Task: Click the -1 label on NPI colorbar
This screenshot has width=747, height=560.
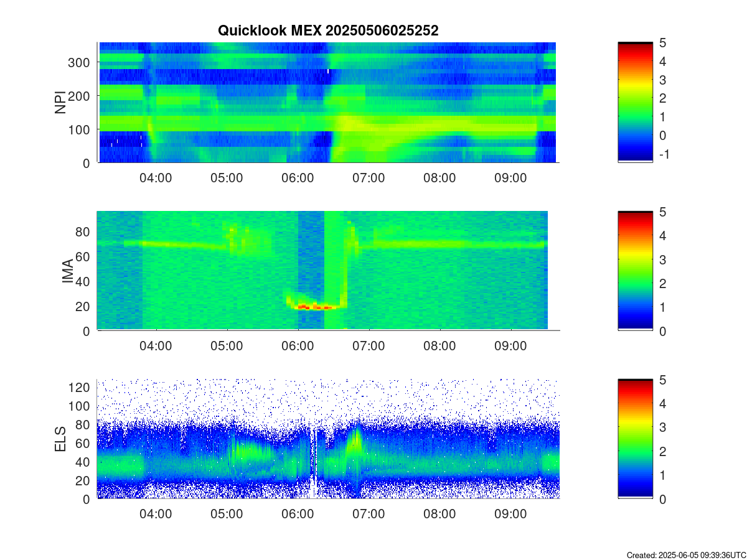Action: (x=664, y=154)
